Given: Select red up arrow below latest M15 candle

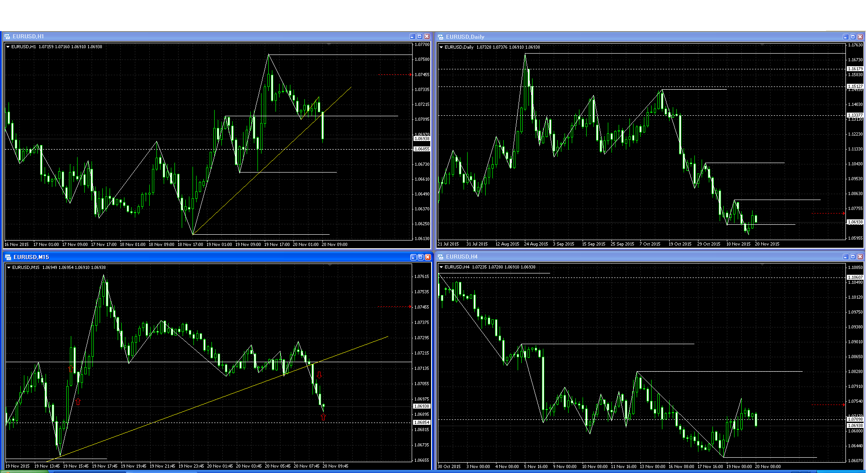Looking at the screenshot, I should click(x=323, y=417).
